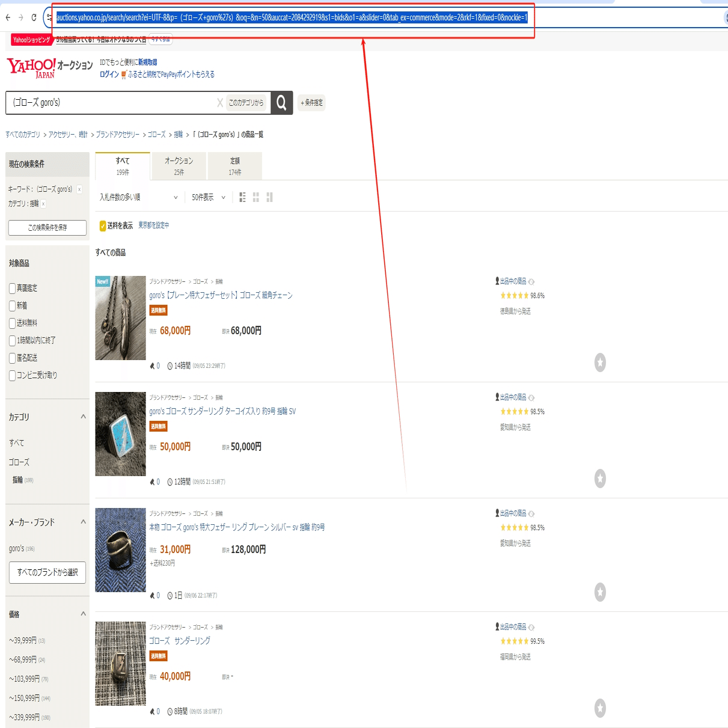
Task: Click the info icon beside 98.6% seller's 出品中の商品
Action: click(531, 281)
